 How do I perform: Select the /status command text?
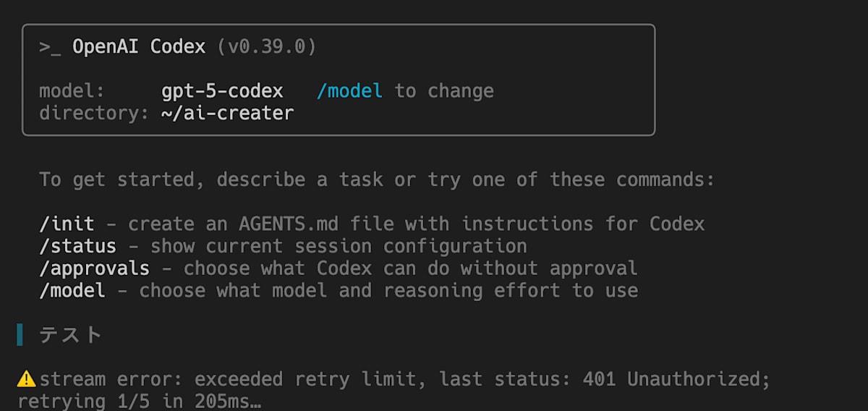click(x=77, y=246)
